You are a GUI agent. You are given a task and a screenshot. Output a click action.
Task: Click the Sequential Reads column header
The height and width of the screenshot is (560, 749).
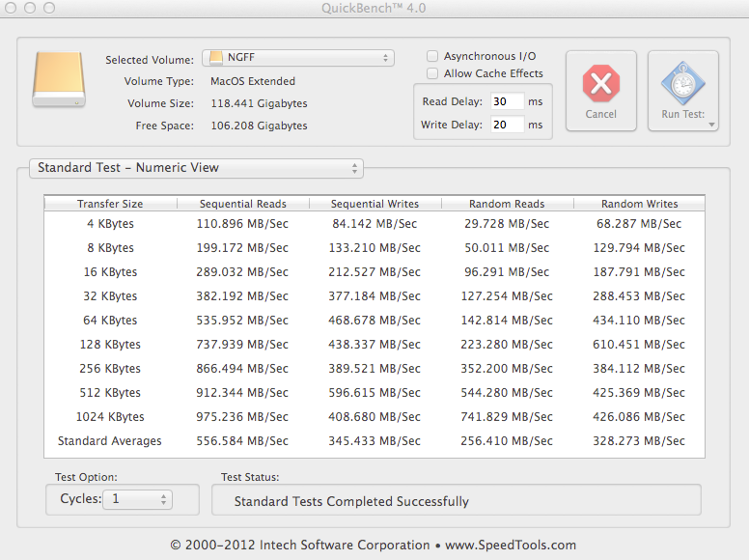point(243,204)
